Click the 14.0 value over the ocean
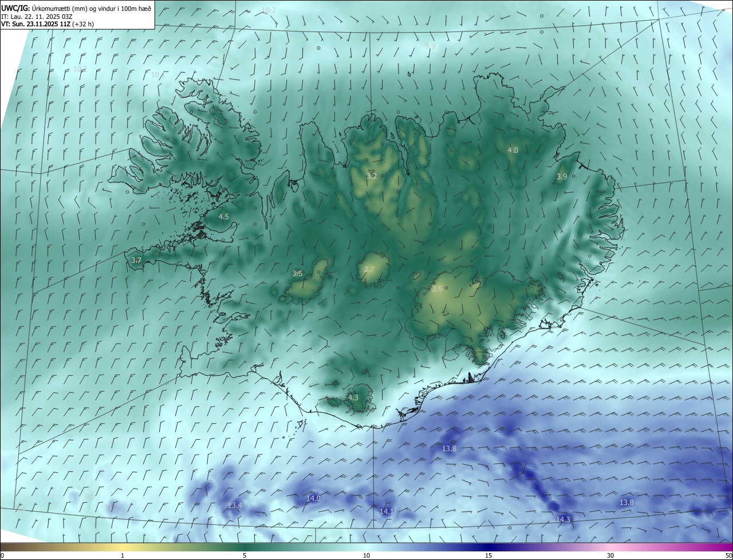Viewport: 733px width, 560px height. [313, 499]
